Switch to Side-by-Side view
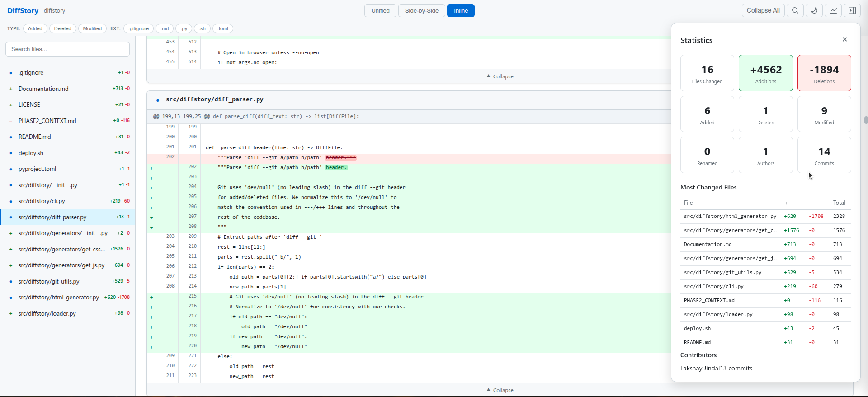Screen dimensions: 868x397 point(422,11)
